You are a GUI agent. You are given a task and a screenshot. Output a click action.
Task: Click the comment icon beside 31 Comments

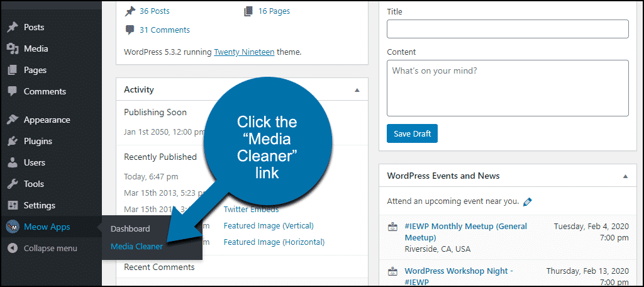tap(130, 30)
